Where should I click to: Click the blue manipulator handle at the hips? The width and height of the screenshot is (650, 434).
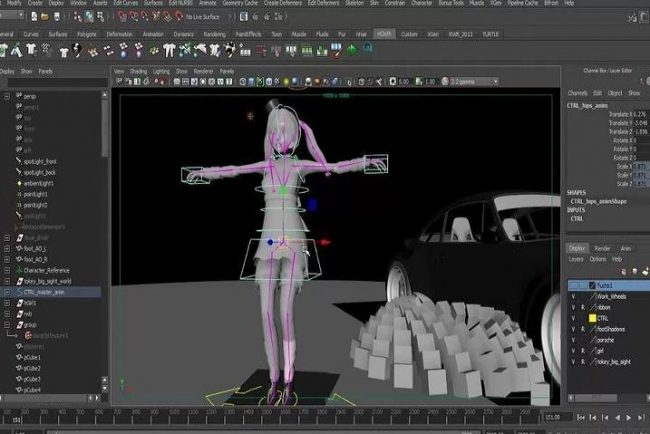click(x=270, y=242)
